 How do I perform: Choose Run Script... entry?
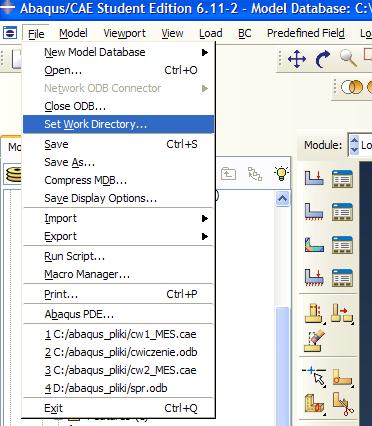point(118,256)
